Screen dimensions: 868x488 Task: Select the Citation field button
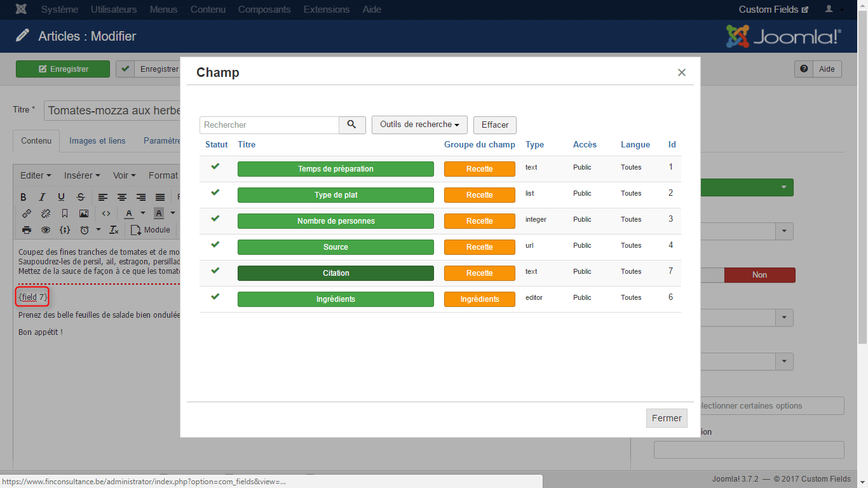[x=336, y=273]
